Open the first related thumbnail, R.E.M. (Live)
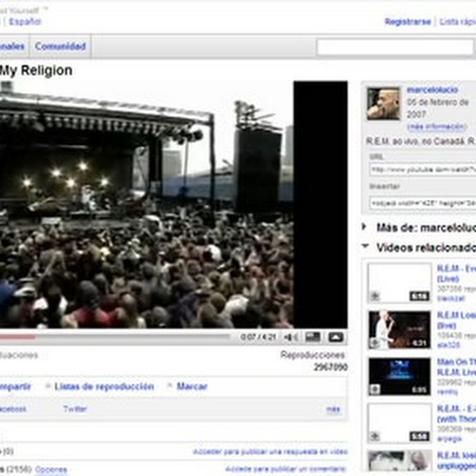 [x=399, y=283]
